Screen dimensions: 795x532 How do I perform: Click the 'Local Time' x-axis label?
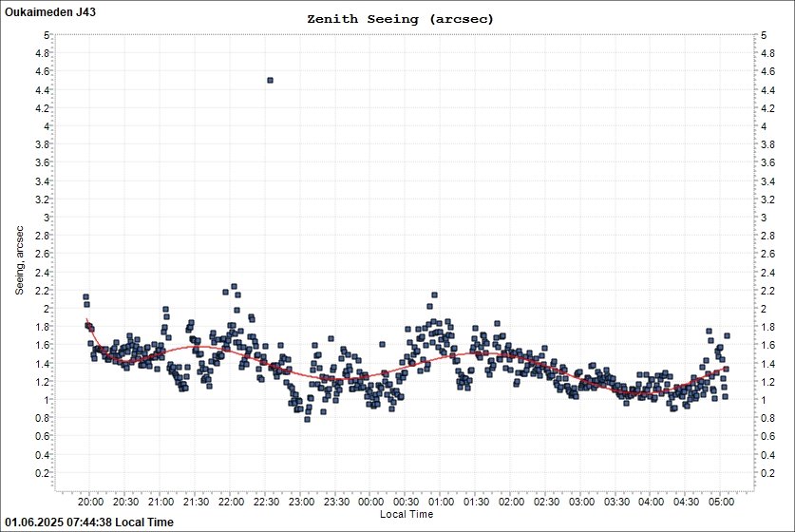(x=407, y=514)
